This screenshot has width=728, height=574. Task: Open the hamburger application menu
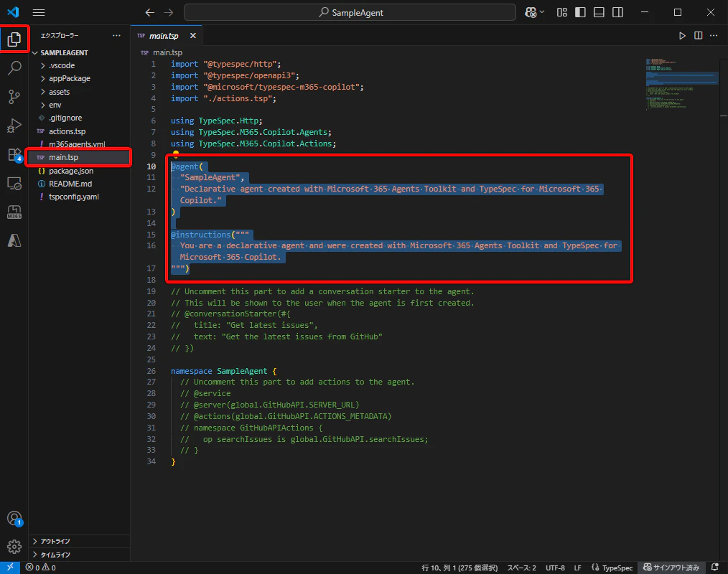point(39,12)
